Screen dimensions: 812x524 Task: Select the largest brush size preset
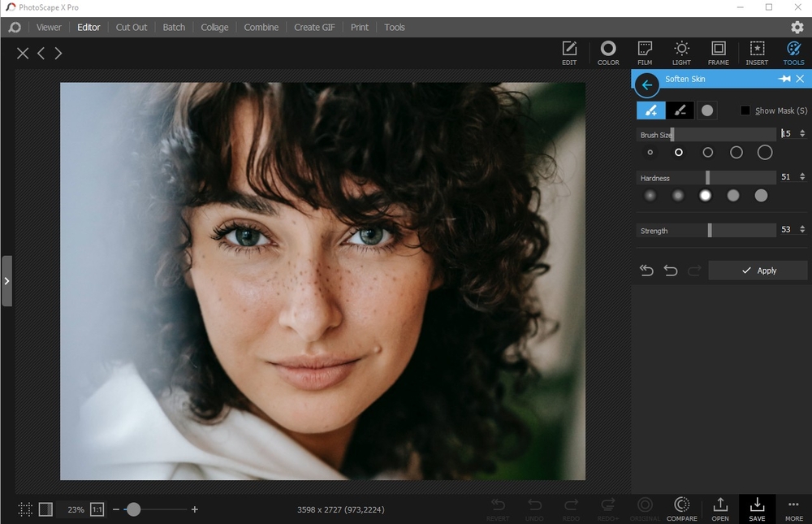764,153
